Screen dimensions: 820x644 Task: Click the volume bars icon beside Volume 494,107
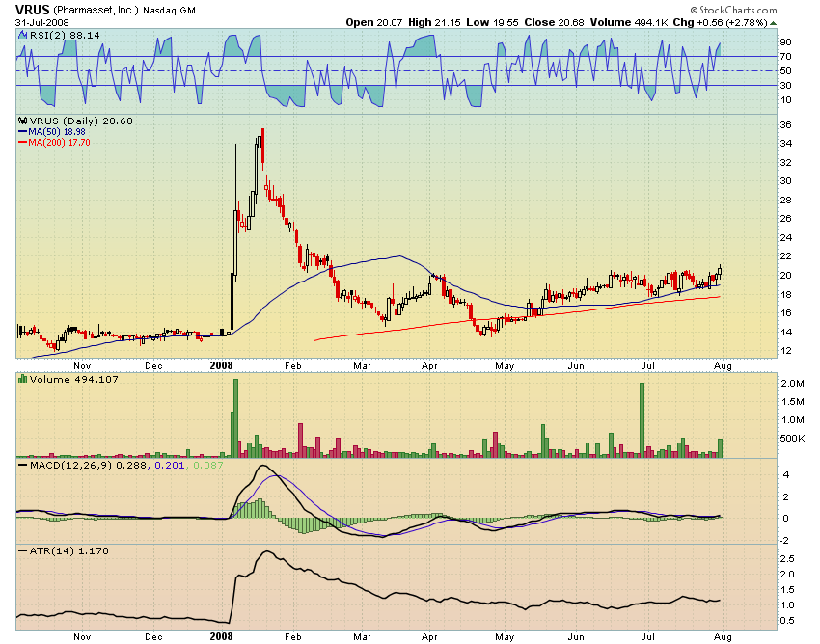click(x=22, y=379)
